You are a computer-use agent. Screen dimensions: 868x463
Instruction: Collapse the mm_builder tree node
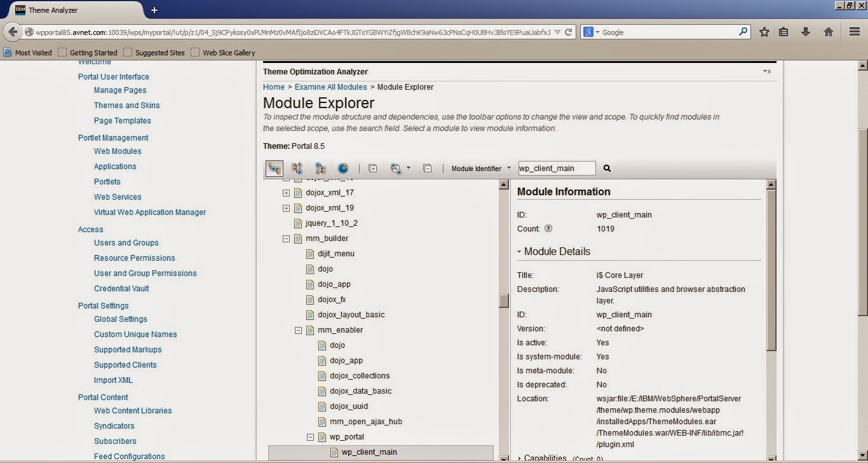coord(286,238)
